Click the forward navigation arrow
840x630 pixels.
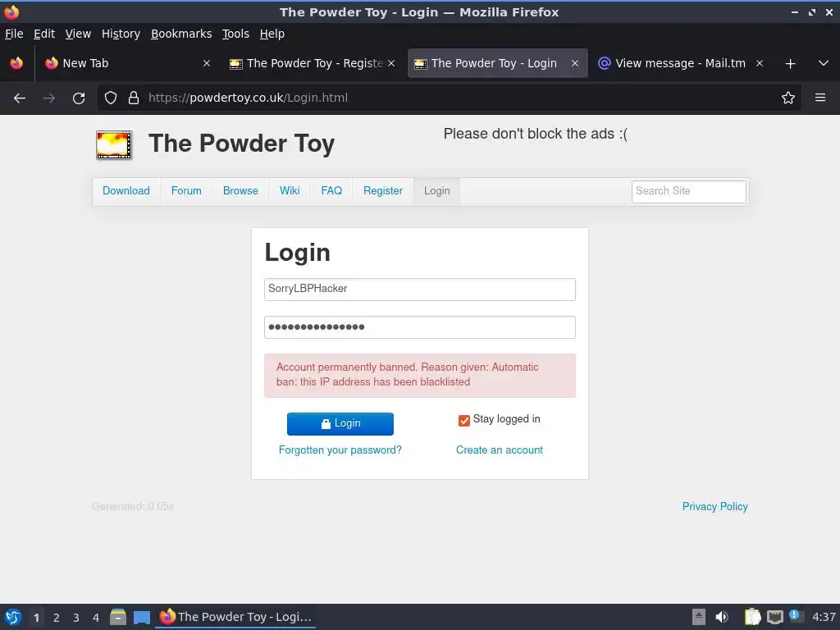click(49, 98)
